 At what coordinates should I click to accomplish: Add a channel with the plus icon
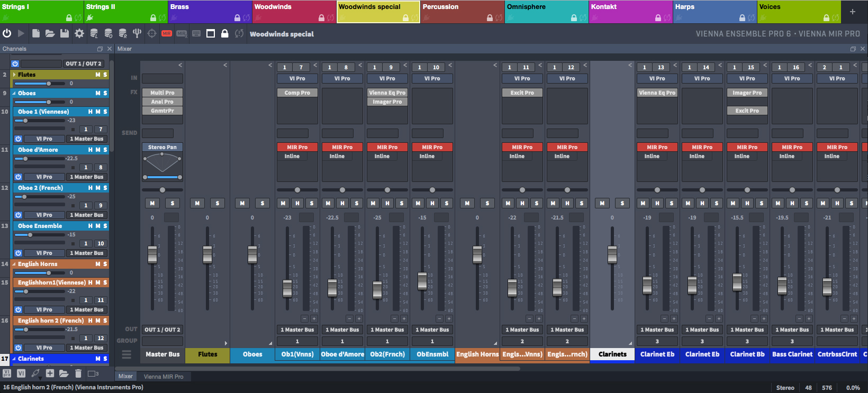click(50, 373)
